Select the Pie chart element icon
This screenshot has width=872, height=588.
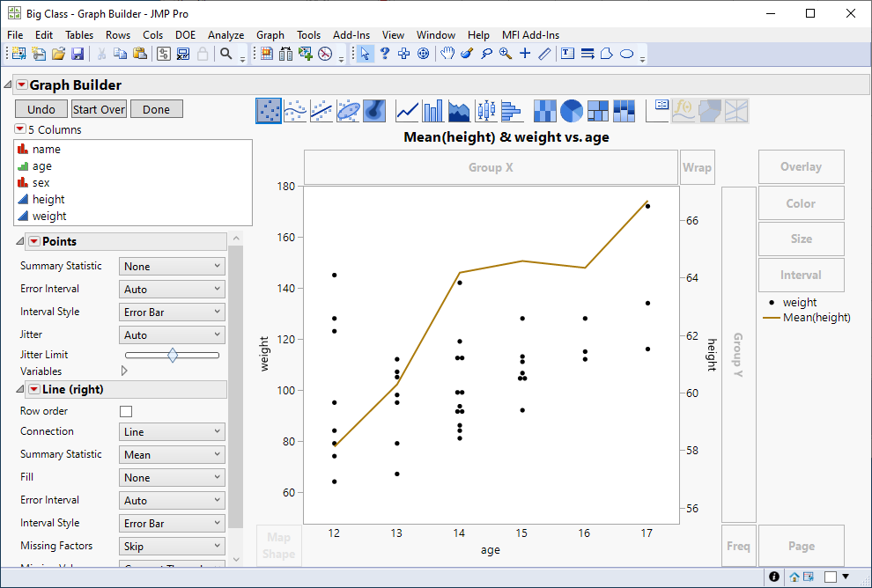click(x=571, y=111)
